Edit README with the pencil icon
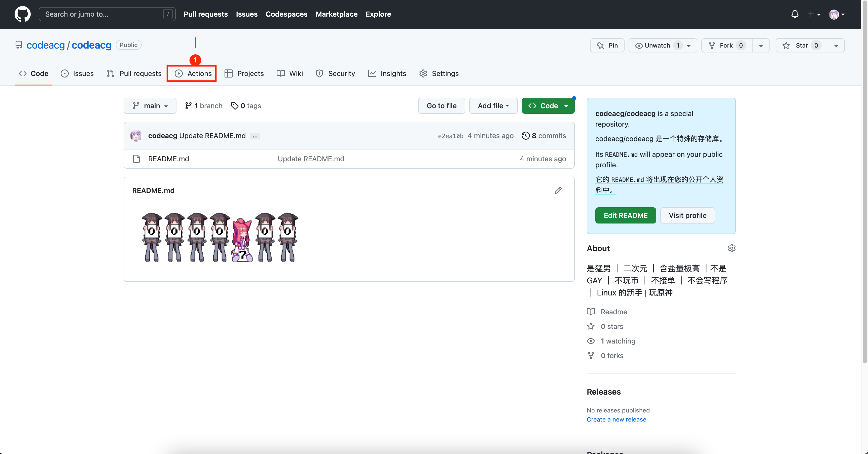Screen dimensions: 868x454 (x=558, y=191)
